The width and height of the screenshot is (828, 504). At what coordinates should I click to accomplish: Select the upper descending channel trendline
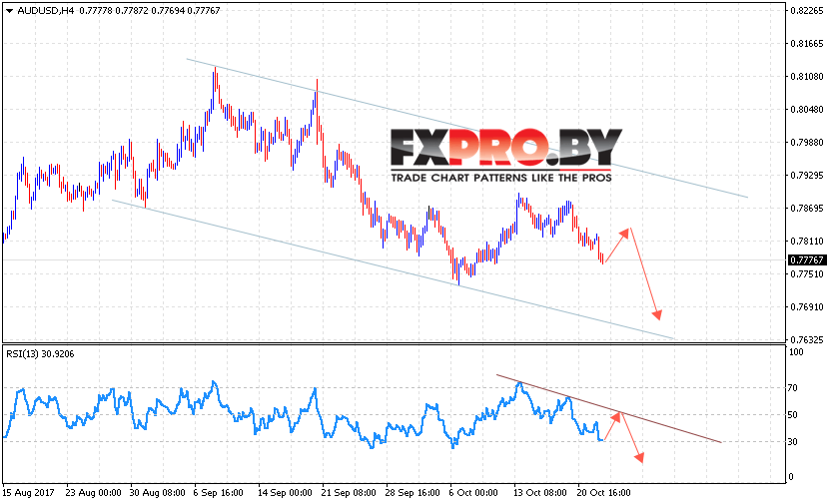(x=466, y=128)
